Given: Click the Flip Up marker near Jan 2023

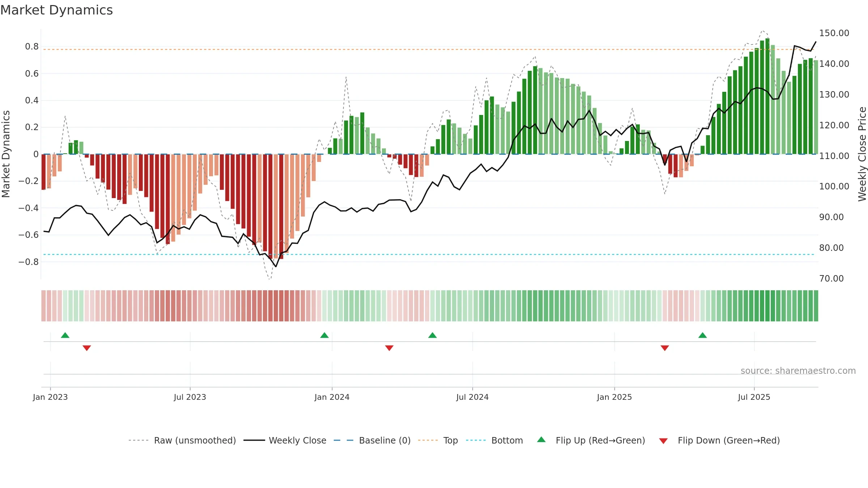Looking at the screenshot, I should (x=65, y=335).
